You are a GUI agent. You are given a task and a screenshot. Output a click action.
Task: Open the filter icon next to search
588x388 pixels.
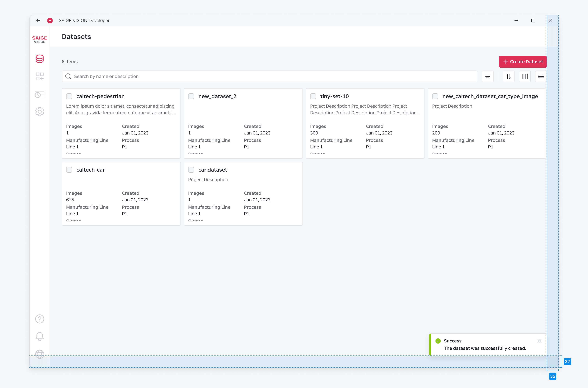click(487, 76)
